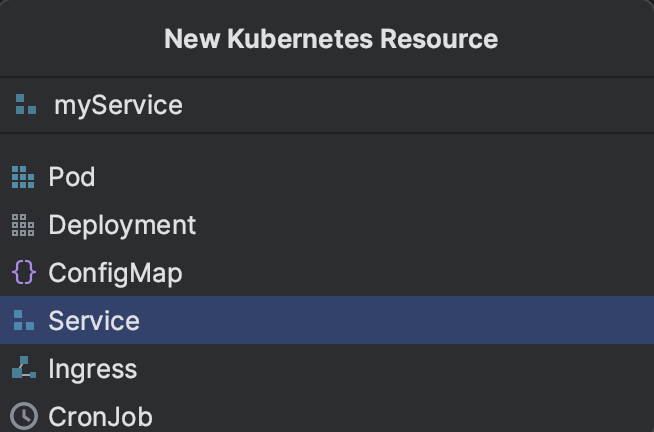
Task: Select Pod as the resource kind
Action: (x=72, y=178)
